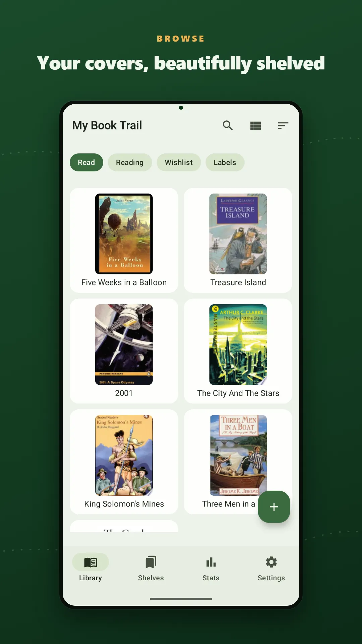Open the Stats bar chart icon
Viewport: 362px width, 644px height.
coord(211,562)
